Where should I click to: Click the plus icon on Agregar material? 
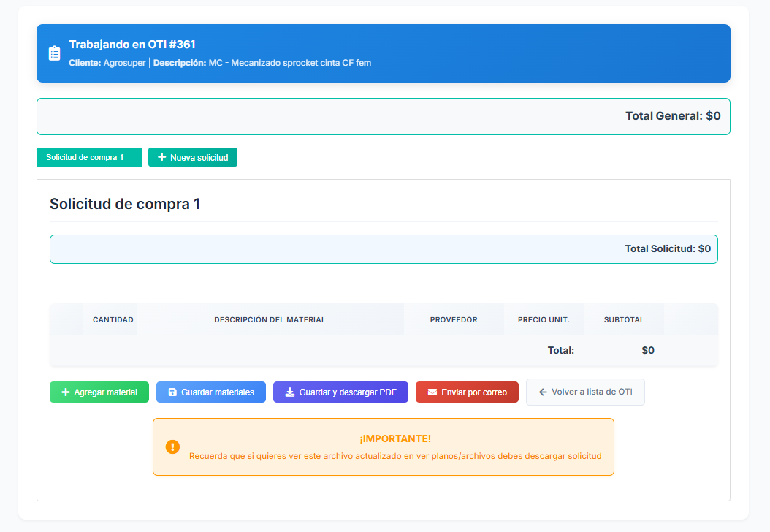(x=66, y=392)
